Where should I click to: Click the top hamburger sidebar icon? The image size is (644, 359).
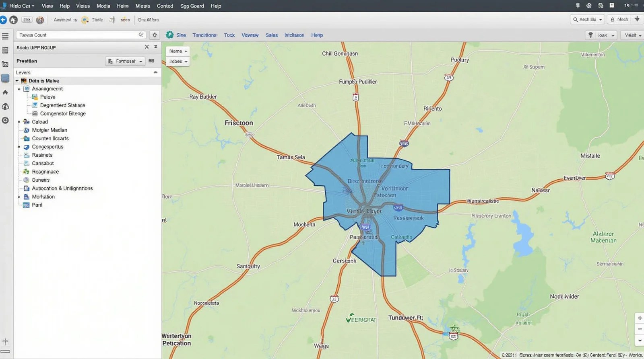tap(5, 36)
